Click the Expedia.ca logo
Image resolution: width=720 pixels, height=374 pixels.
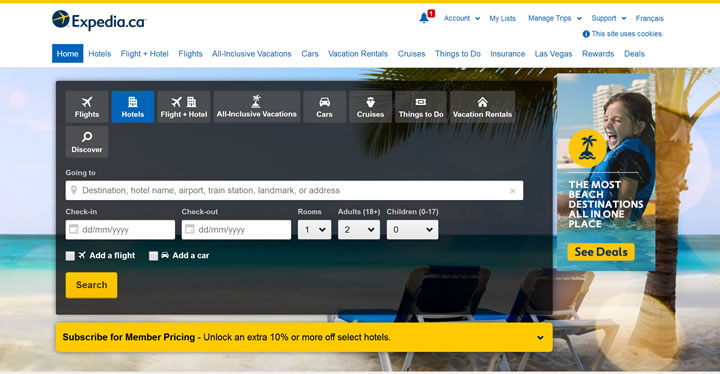tap(99, 21)
